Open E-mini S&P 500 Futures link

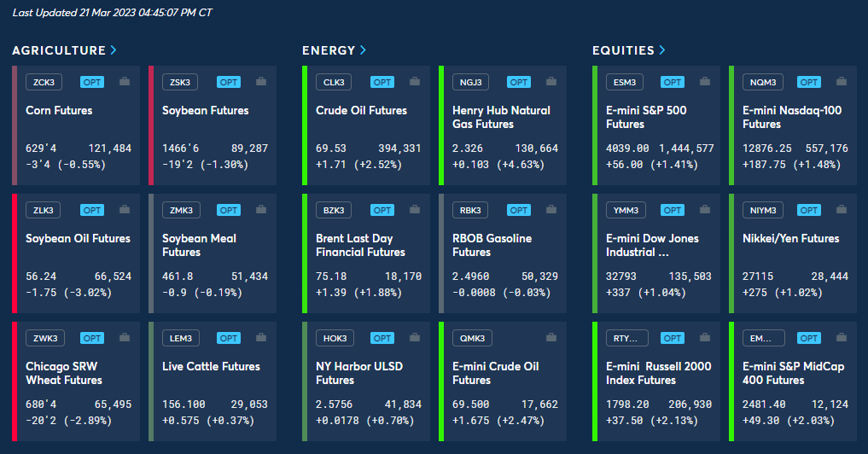point(647,117)
